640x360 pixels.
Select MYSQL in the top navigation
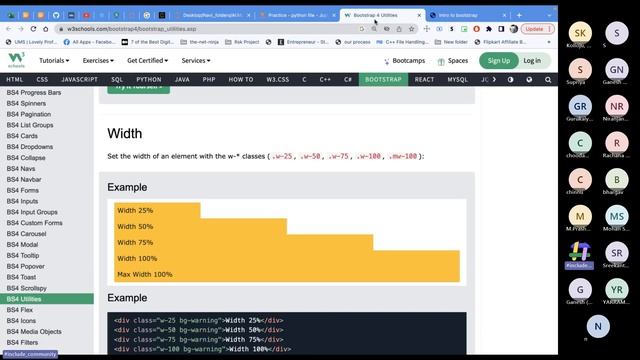pyautogui.click(x=457, y=80)
